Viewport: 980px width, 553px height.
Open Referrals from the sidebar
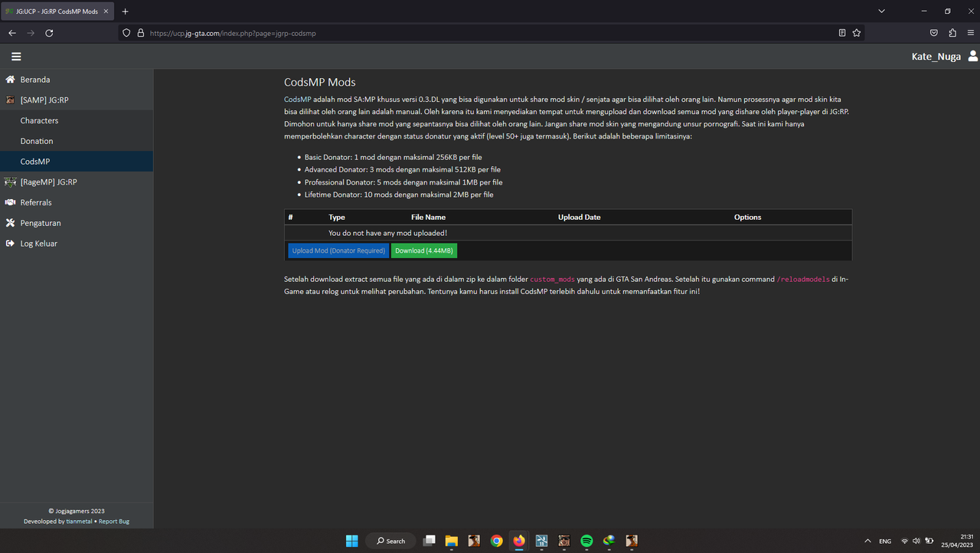(x=77, y=202)
